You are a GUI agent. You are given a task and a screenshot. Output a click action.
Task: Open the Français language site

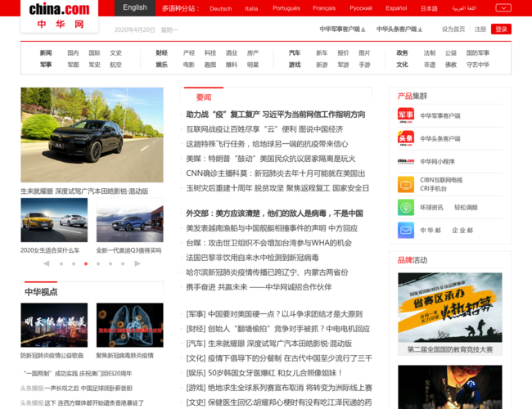(324, 8)
